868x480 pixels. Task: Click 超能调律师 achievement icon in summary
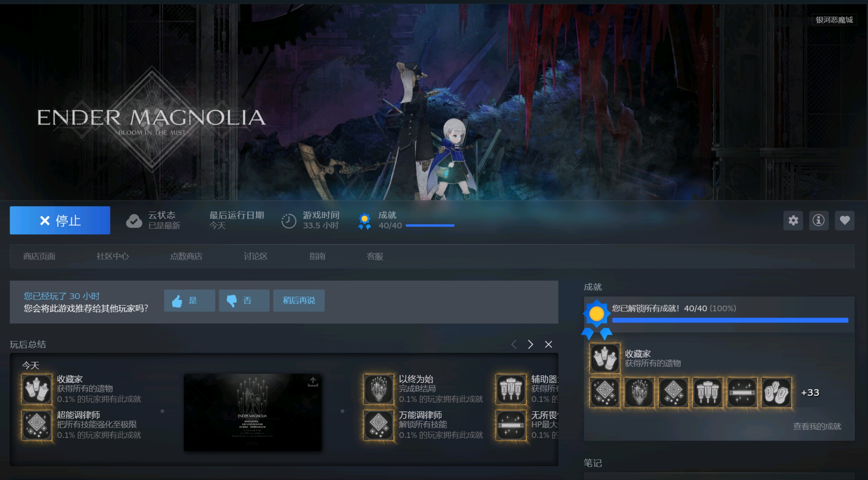[x=37, y=425]
